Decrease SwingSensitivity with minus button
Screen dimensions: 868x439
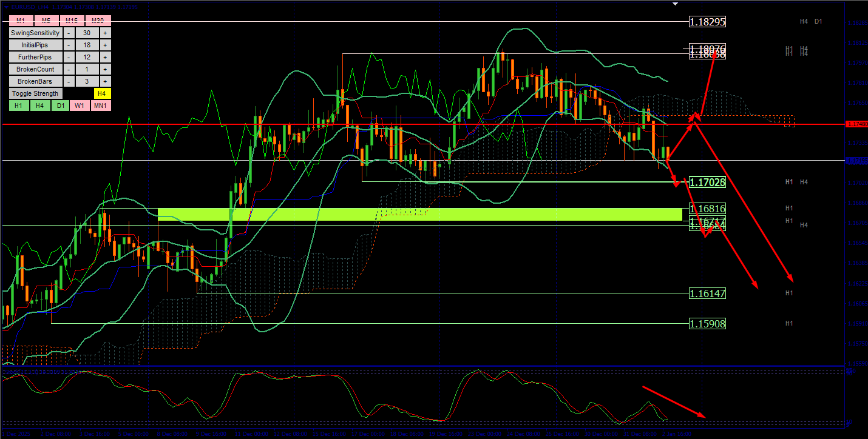(x=69, y=33)
